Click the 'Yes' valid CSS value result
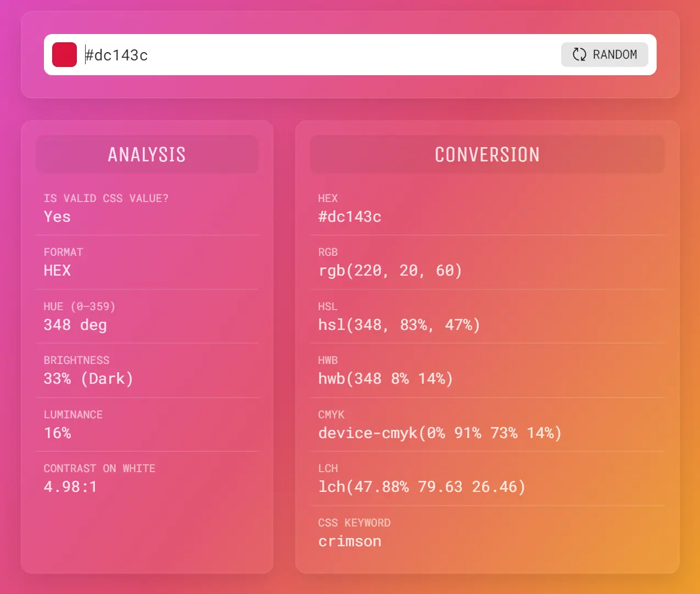The height and width of the screenshot is (594, 700). [x=57, y=217]
